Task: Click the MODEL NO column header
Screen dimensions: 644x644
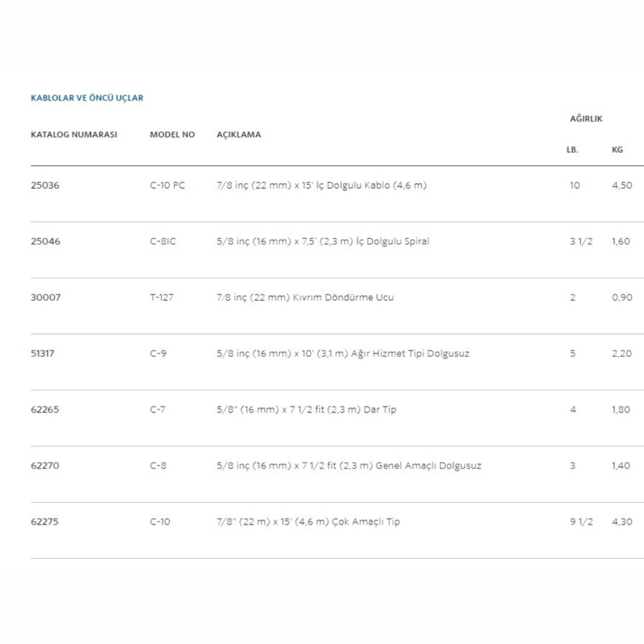Action: click(x=172, y=134)
